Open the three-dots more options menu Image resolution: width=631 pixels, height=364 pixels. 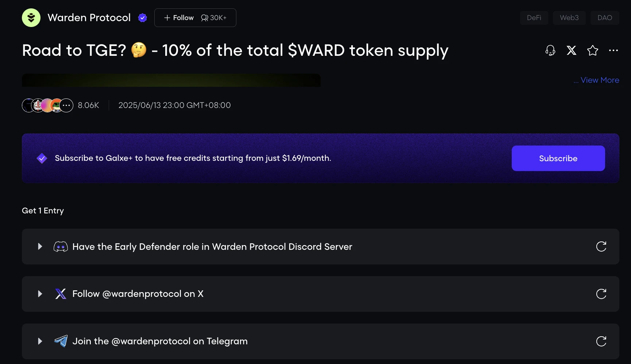point(613,50)
